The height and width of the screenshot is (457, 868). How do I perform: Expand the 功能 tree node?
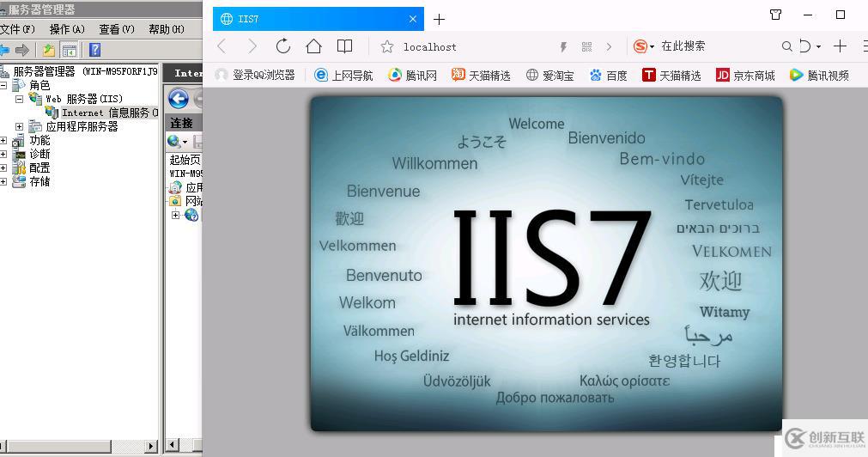(3, 141)
